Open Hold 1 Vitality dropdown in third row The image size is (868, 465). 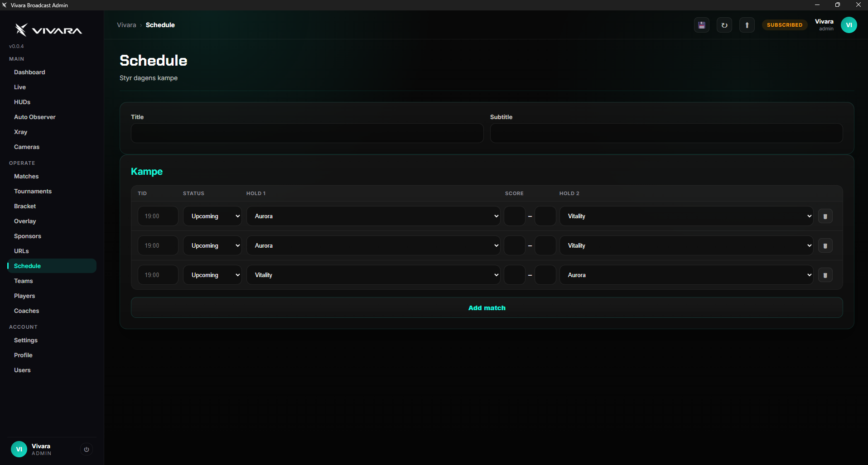point(373,275)
